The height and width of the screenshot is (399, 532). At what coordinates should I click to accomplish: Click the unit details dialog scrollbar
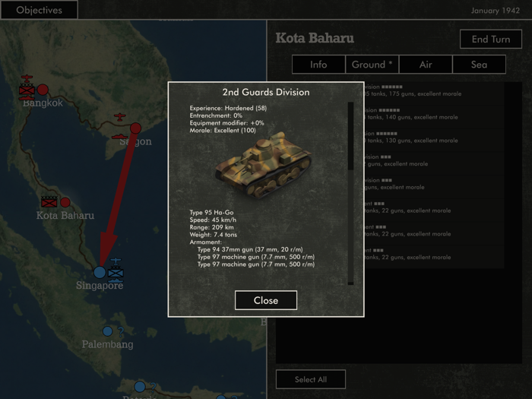click(x=350, y=193)
